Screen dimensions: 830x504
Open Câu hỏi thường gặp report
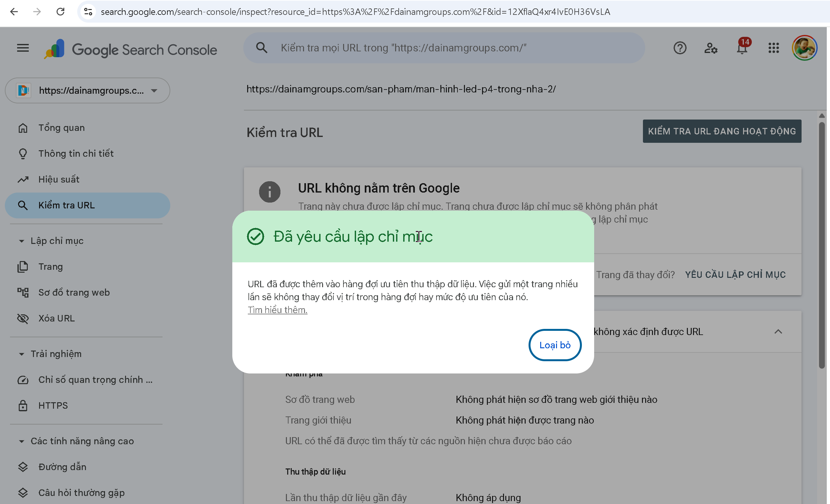coord(87,493)
